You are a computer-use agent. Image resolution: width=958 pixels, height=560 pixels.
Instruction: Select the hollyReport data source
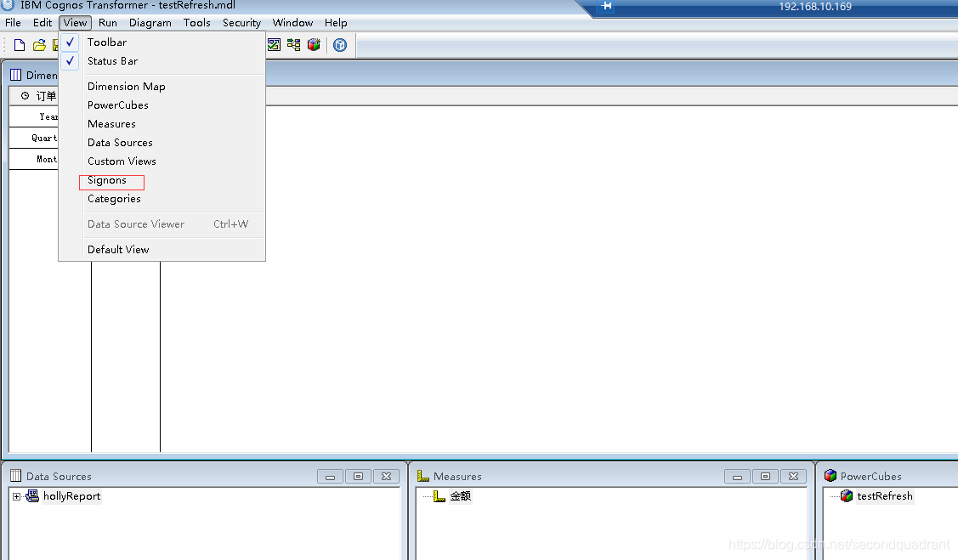pos(71,496)
